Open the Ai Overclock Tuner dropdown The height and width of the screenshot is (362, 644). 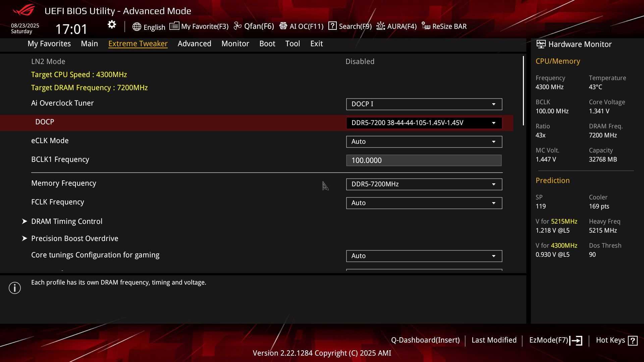coord(424,104)
